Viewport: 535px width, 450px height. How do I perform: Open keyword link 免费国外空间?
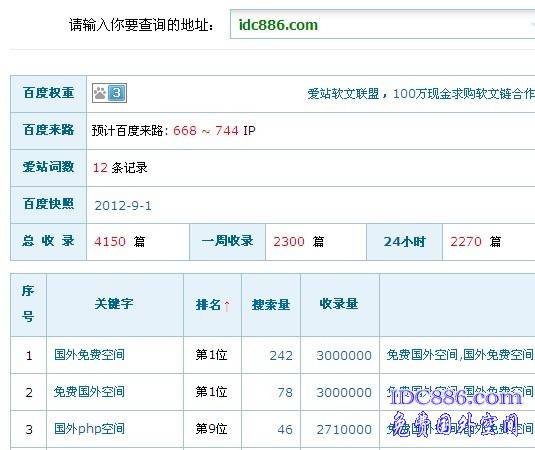[x=89, y=392]
